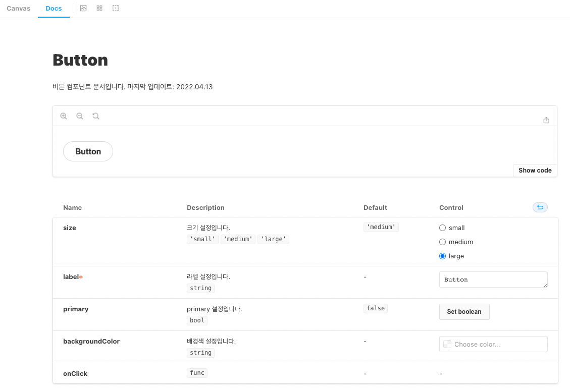Open the Docs tab
570x392 pixels.
(x=54, y=9)
